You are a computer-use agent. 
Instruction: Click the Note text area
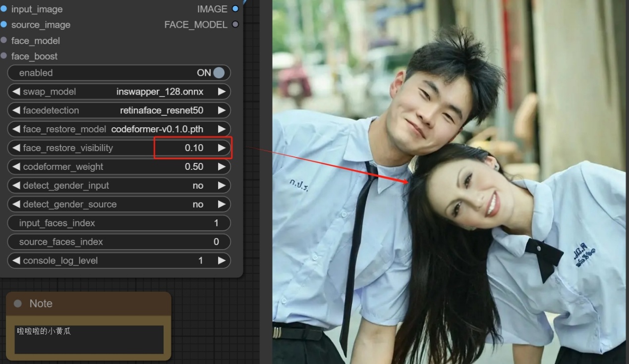pos(89,339)
